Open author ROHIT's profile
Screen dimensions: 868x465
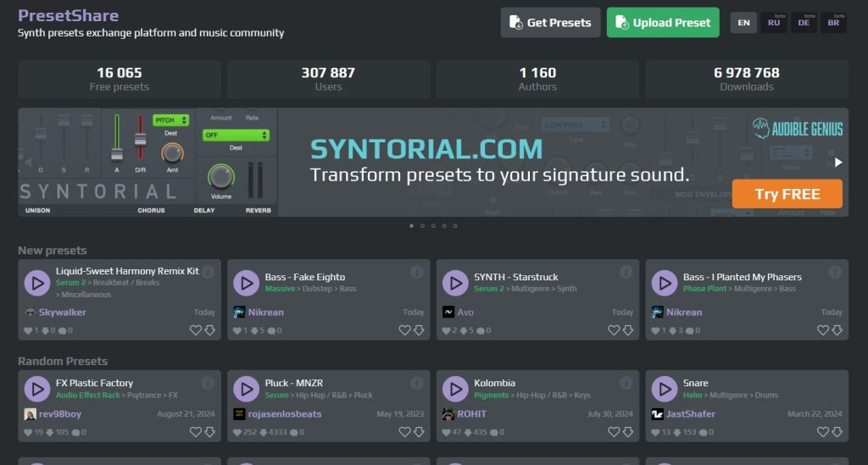pos(471,413)
